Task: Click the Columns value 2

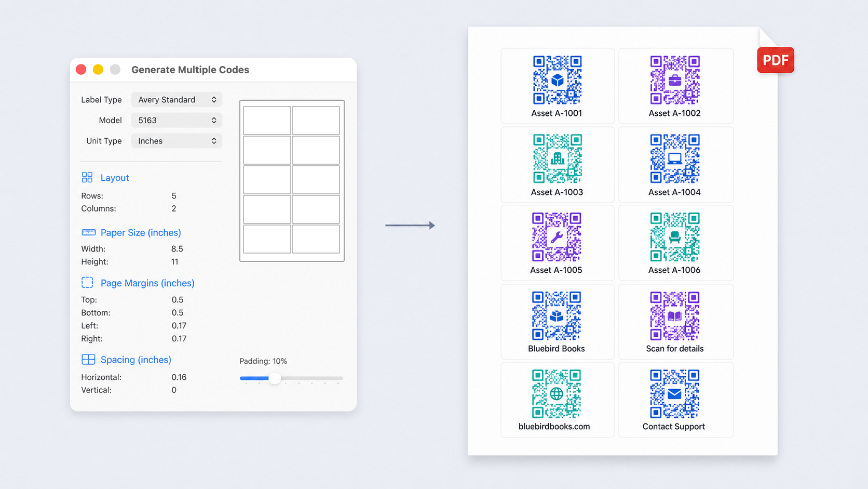Action: (x=174, y=208)
